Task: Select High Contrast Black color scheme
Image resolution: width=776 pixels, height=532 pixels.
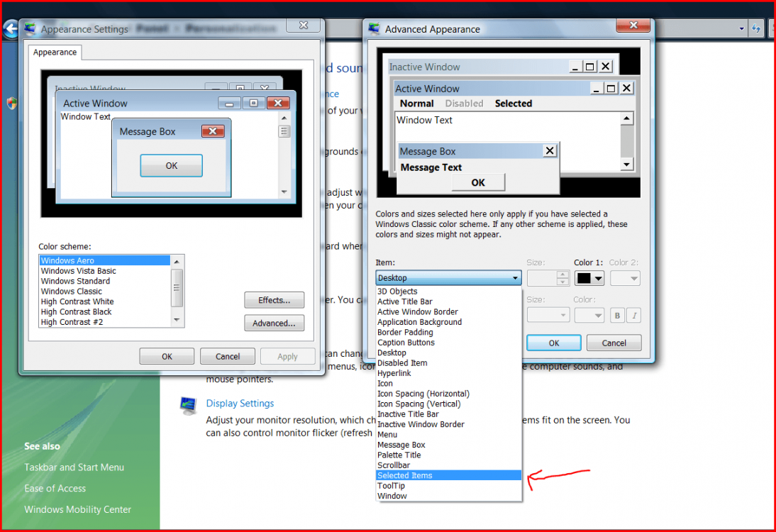Action: click(x=104, y=312)
